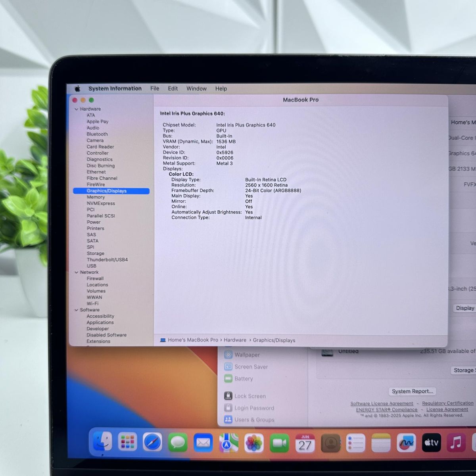The height and width of the screenshot is (476, 476).
Task: Select Apple Pay in sidebar
Action: [98, 122]
